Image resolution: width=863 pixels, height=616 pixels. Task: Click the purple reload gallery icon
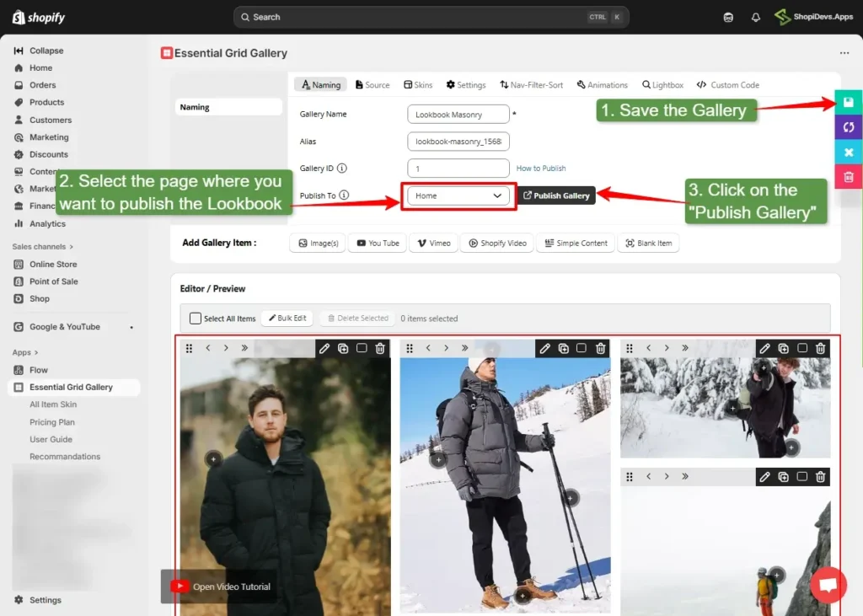click(848, 126)
